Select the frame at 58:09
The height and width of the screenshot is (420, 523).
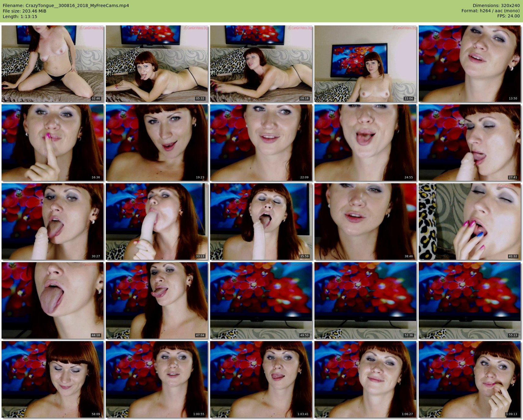53,379
